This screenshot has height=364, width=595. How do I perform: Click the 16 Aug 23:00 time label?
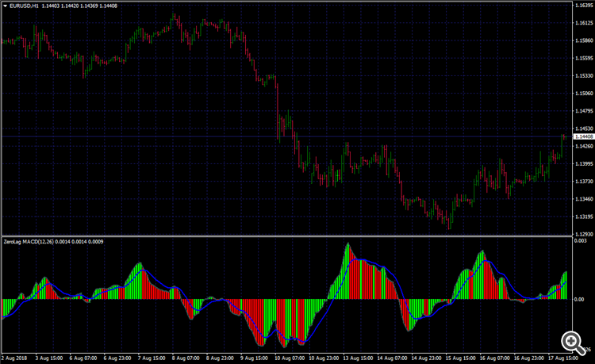pos(528,358)
